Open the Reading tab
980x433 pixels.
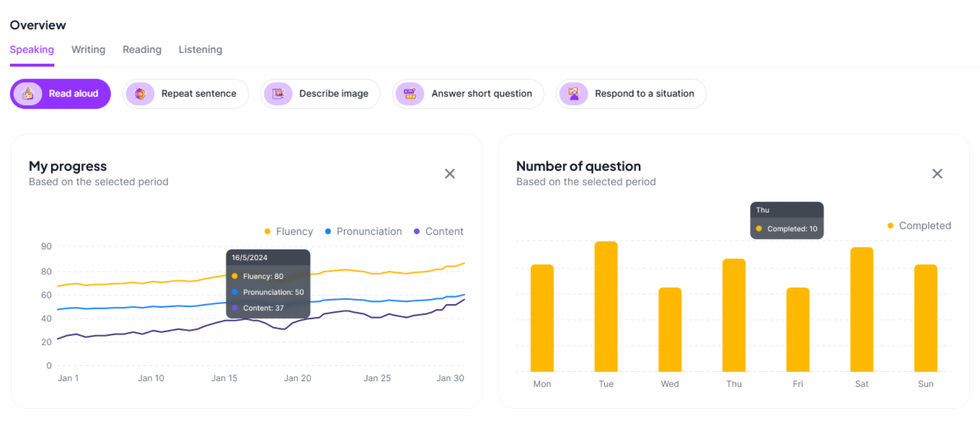tap(142, 50)
